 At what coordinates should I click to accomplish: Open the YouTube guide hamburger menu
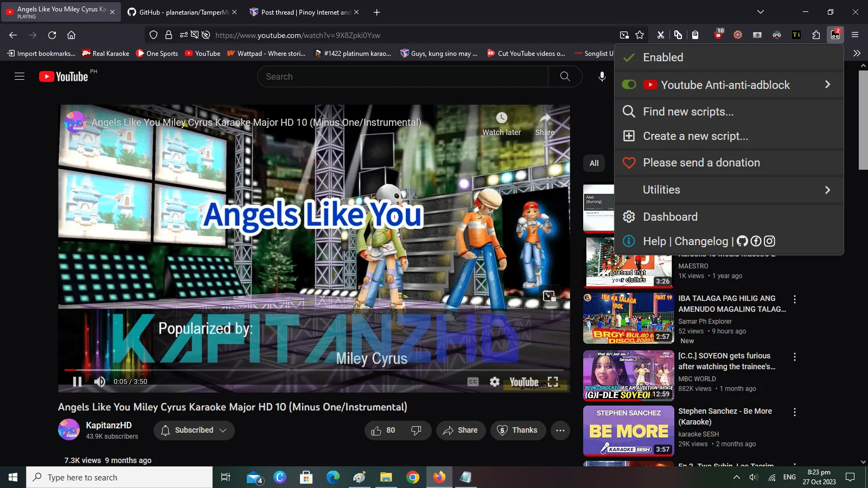pyautogui.click(x=20, y=76)
